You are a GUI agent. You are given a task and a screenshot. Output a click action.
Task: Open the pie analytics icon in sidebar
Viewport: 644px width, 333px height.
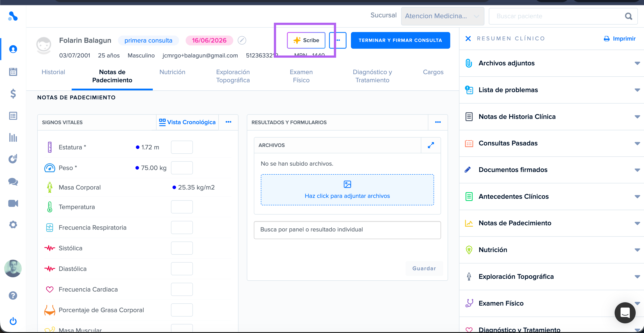click(x=13, y=159)
